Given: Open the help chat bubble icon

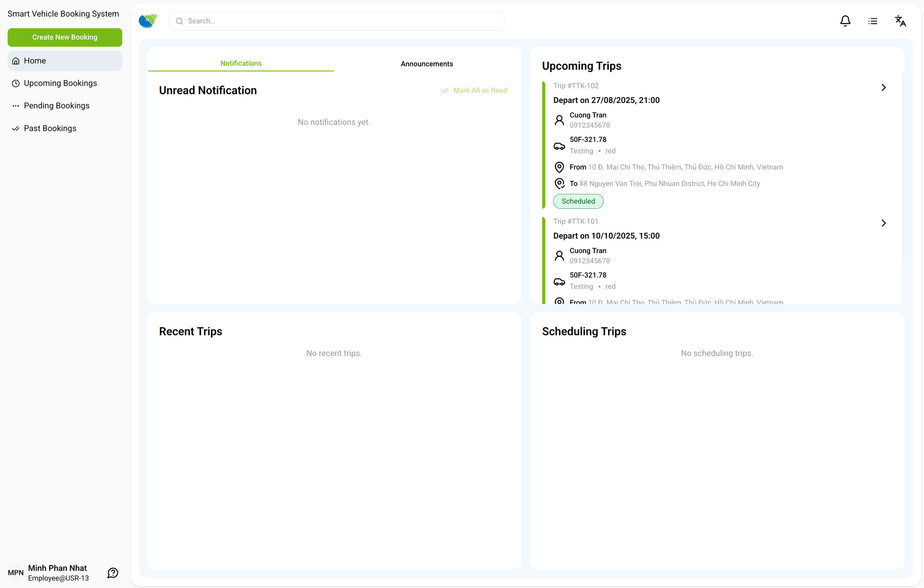Looking at the screenshot, I should (113, 573).
